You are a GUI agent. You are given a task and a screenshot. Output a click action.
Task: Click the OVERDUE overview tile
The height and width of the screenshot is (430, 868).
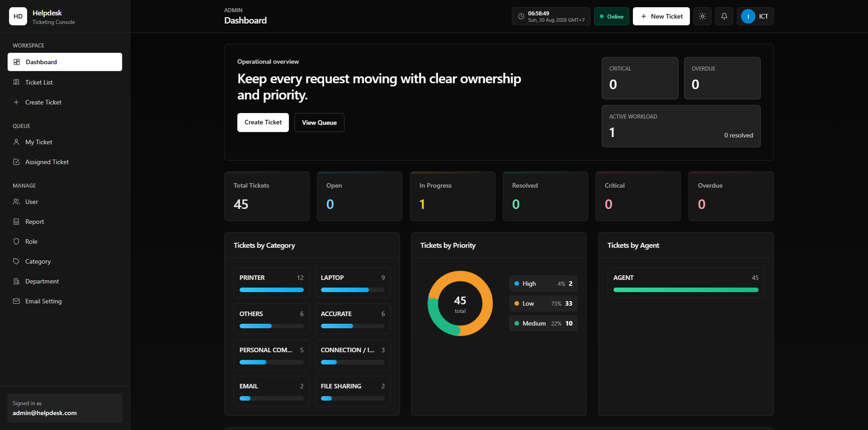click(722, 78)
